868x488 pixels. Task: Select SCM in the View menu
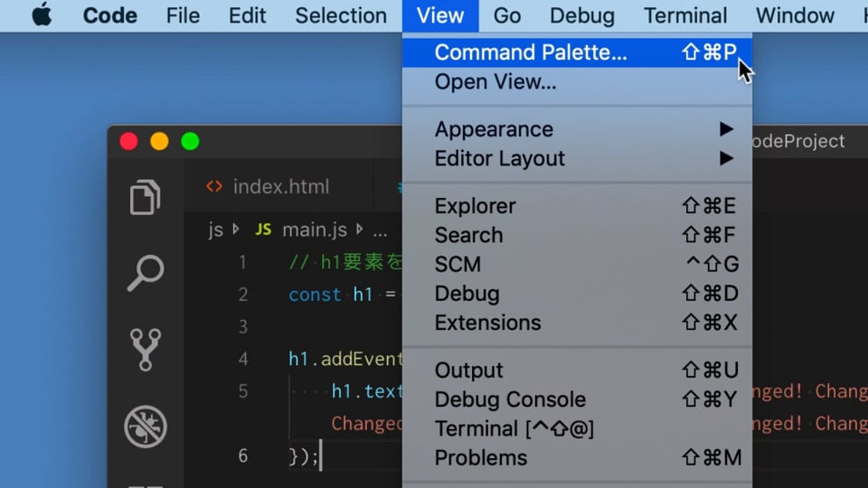pos(577,265)
